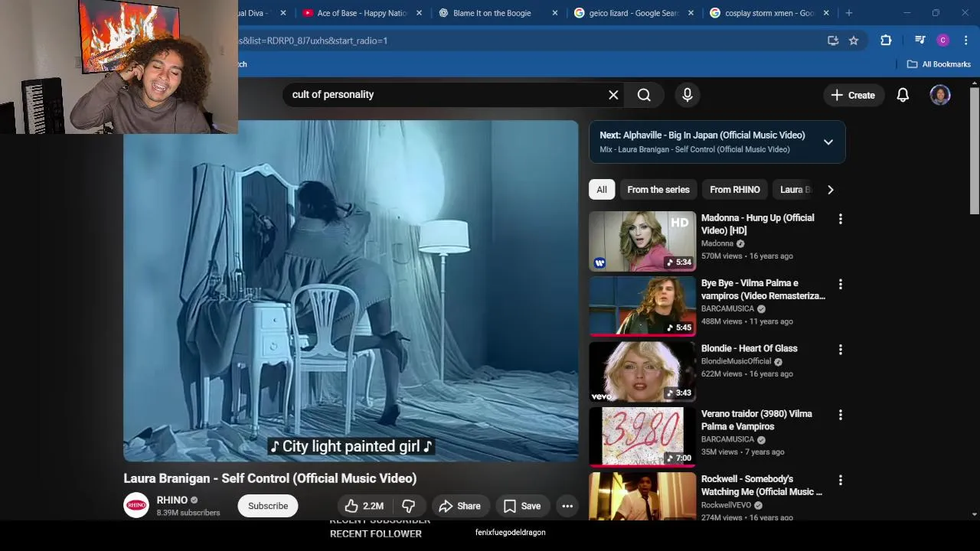
Task: Open the Bye Bye Vilma Palma thumbnail
Action: [642, 306]
